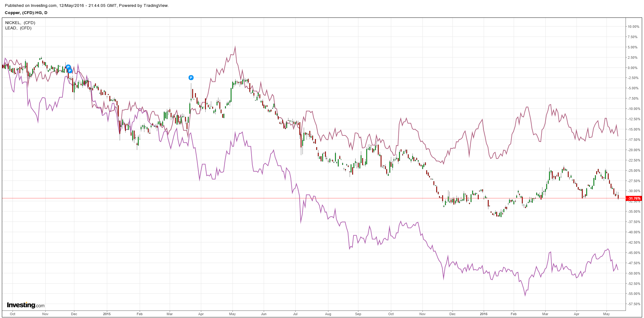The image size is (644, 318).
Task: Click the Sep label on the time axis
Action: click(358, 314)
